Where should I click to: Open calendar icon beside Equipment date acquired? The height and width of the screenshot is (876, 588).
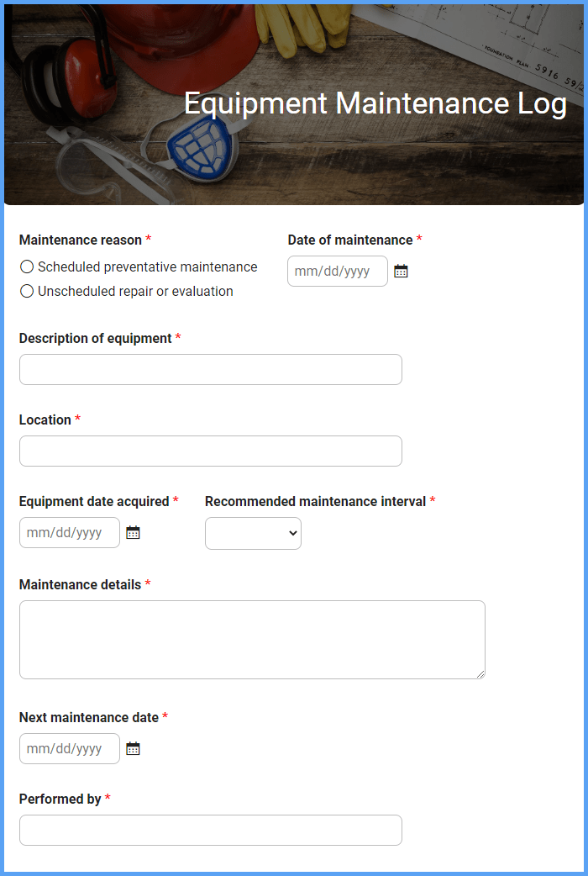[x=133, y=533]
